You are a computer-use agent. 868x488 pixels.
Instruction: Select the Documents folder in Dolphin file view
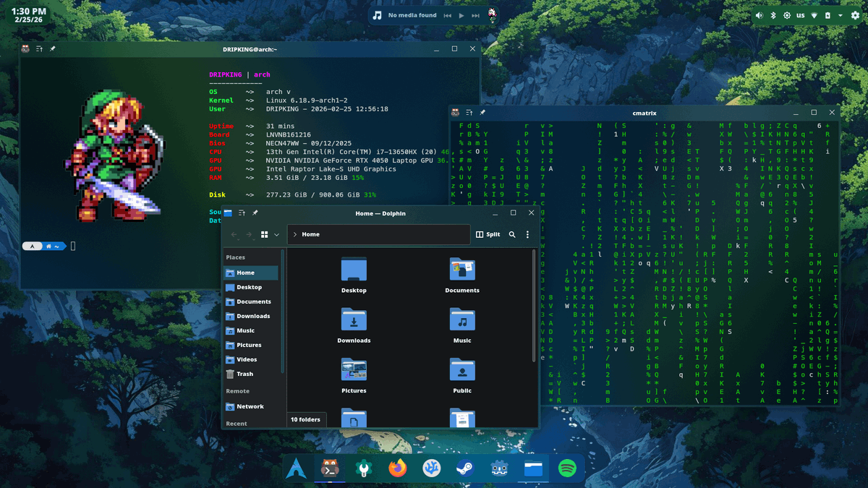pyautogui.click(x=462, y=275)
